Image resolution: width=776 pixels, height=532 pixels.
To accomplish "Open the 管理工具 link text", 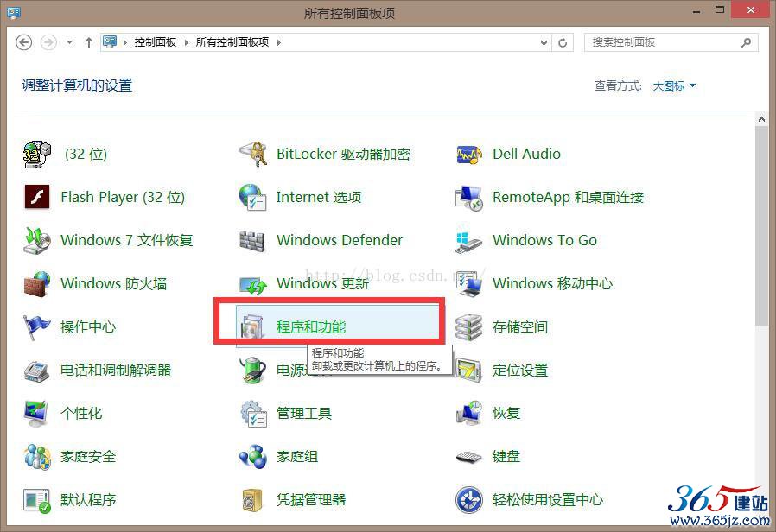I will point(304,414).
